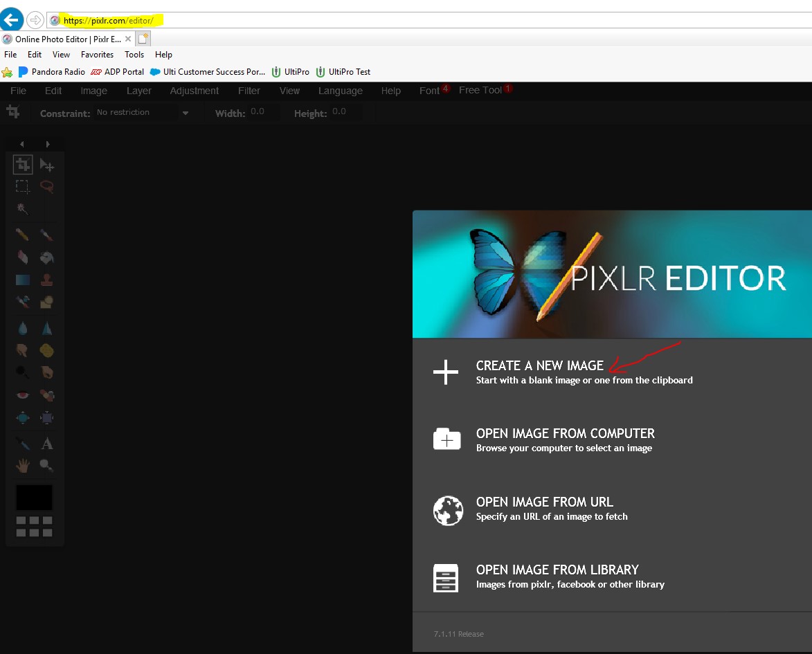
Task: Click the Height input field
Action: pos(345,112)
